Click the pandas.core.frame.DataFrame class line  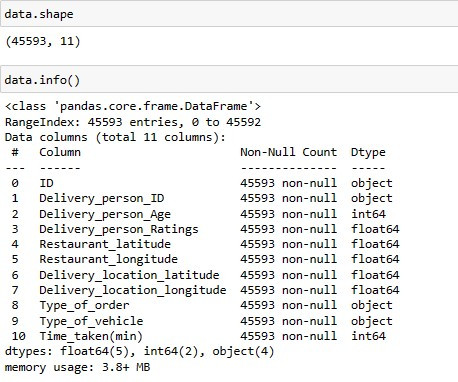coord(133,106)
